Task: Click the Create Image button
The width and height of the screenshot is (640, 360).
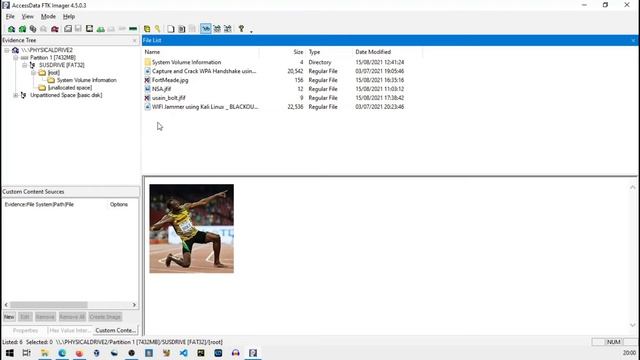Action: click(105, 317)
